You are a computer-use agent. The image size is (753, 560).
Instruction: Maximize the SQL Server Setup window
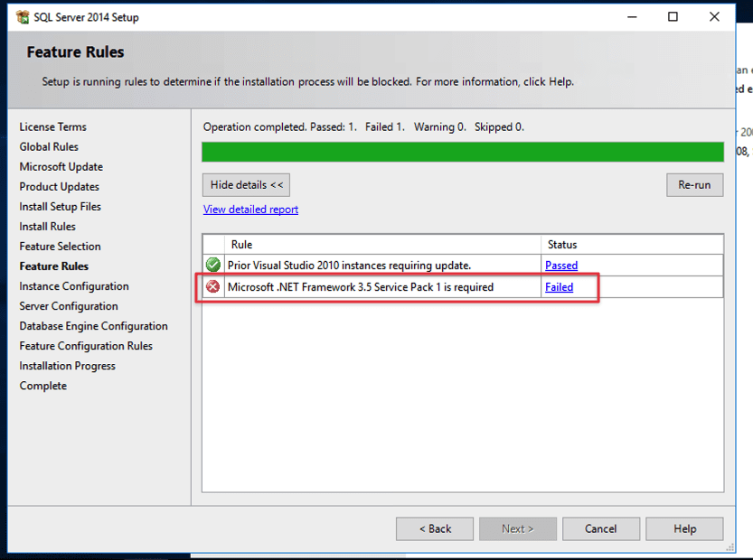pyautogui.click(x=673, y=17)
